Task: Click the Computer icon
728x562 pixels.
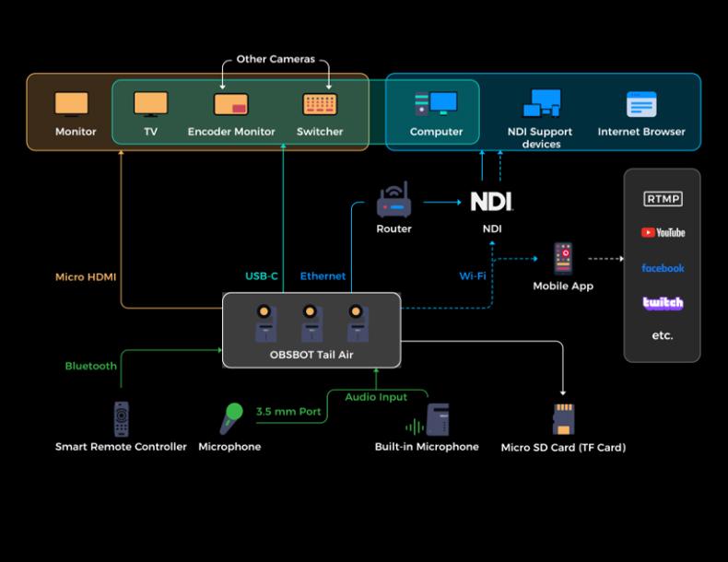Action: point(436,103)
